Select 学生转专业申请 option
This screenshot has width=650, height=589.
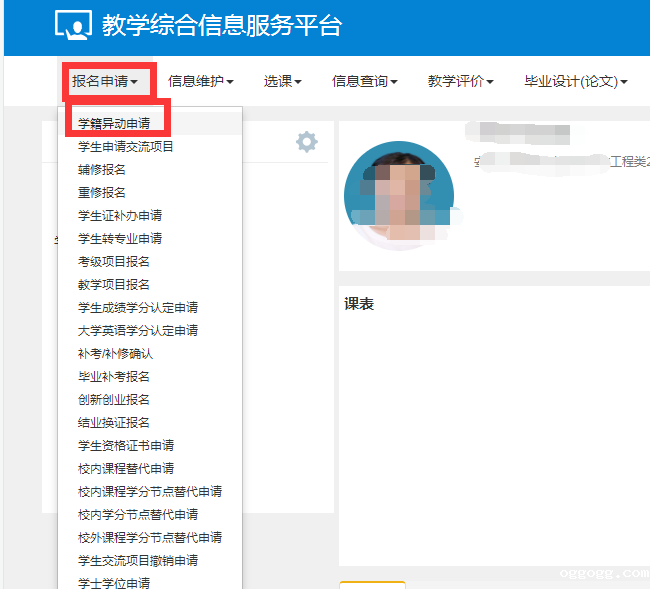(120, 239)
